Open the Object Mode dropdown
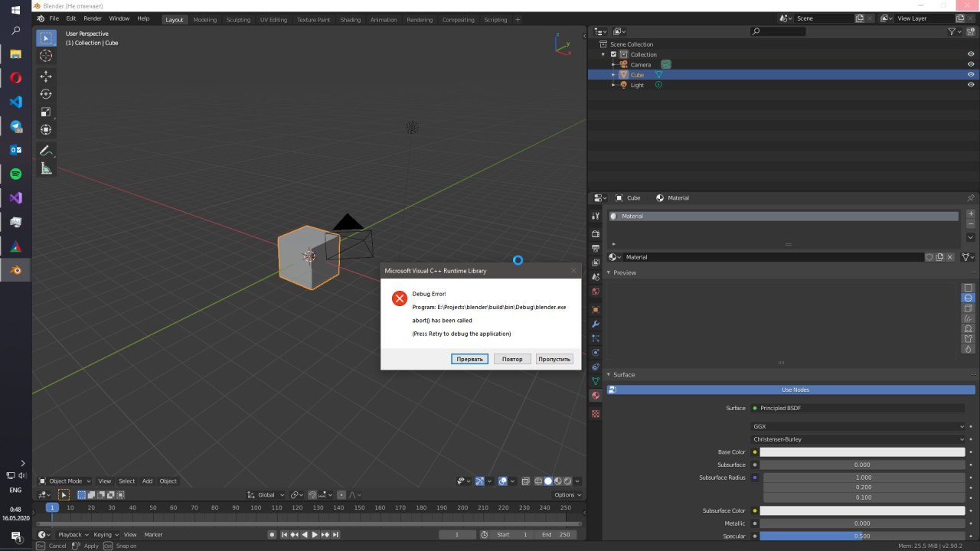Image resolution: width=980 pixels, height=551 pixels. point(65,481)
